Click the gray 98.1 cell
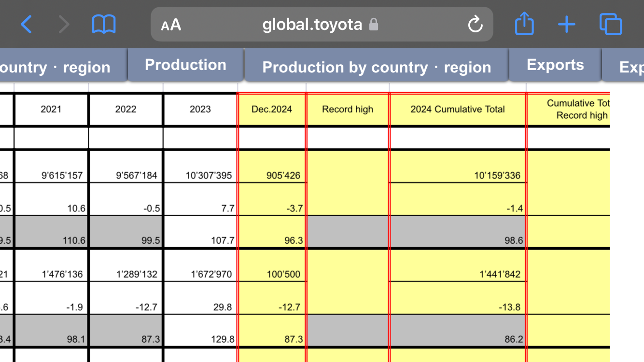The height and width of the screenshot is (362, 644). [51, 331]
